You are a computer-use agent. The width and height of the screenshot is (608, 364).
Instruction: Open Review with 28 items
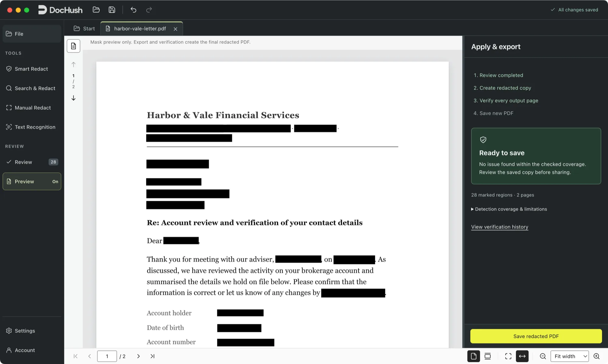click(x=32, y=162)
